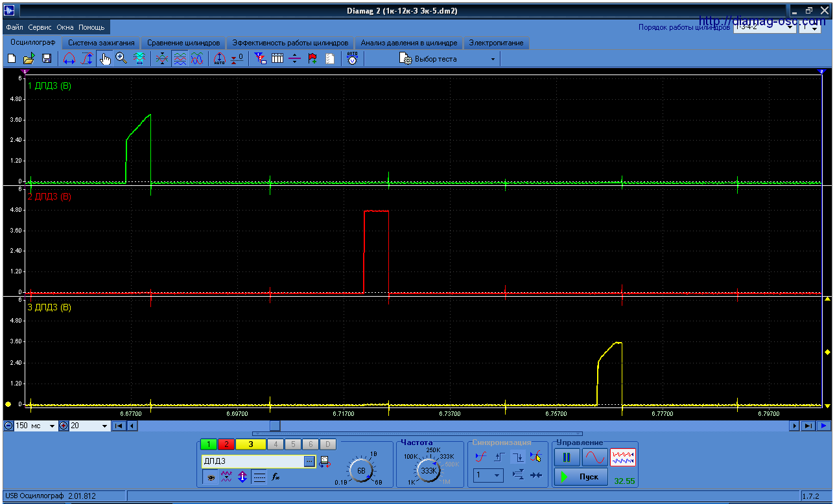Click the cyan vertical stretch waveform icon
The height and width of the screenshot is (504, 835).
tap(139, 59)
